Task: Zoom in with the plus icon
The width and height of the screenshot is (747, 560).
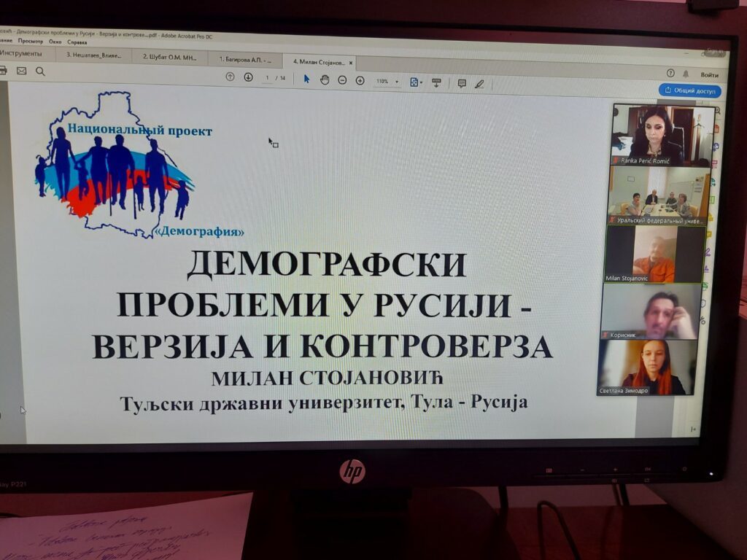Action: (x=360, y=80)
